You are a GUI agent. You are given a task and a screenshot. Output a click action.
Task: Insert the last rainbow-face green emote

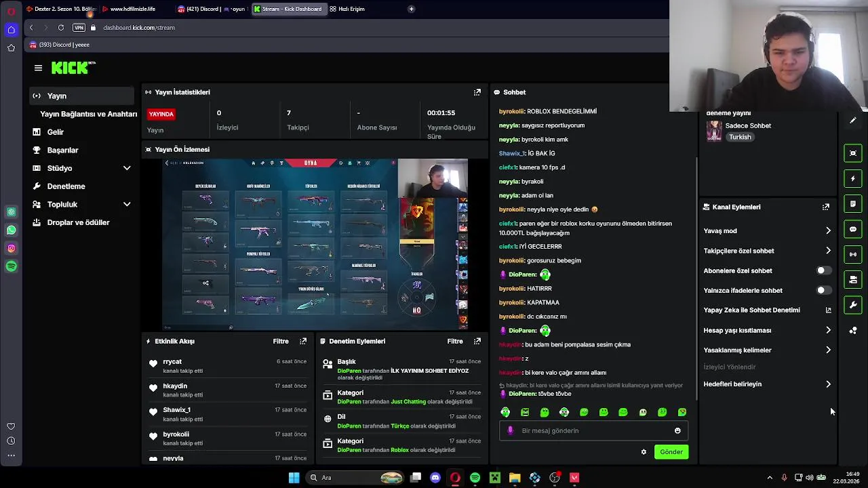coord(682,412)
